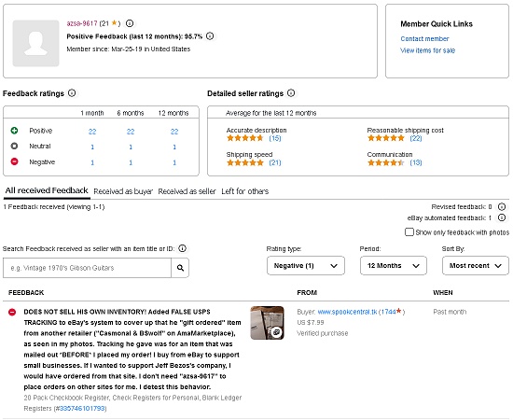Click the Contact member link
The width and height of the screenshot is (513, 420).
(x=424, y=39)
